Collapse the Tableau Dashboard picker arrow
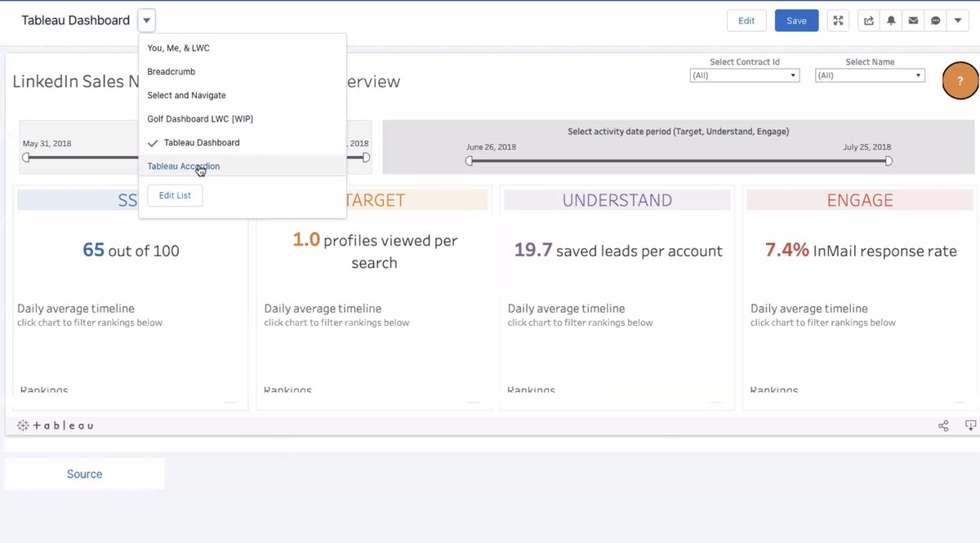Screen dimensions: 980x543 147,20
